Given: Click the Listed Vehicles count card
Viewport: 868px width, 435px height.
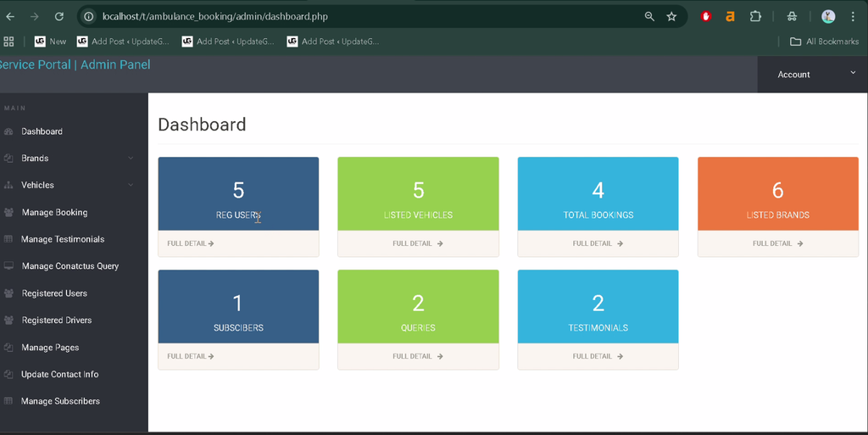Looking at the screenshot, I should [418, 193].
